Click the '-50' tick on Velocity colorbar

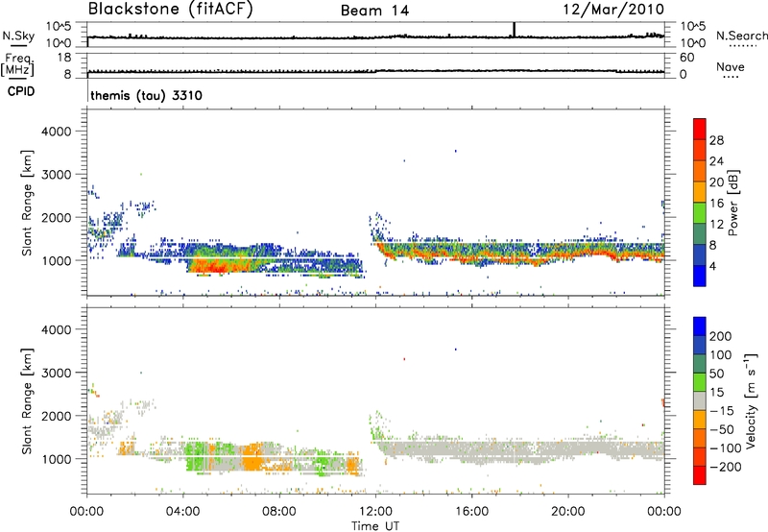(x=722, y=429)
